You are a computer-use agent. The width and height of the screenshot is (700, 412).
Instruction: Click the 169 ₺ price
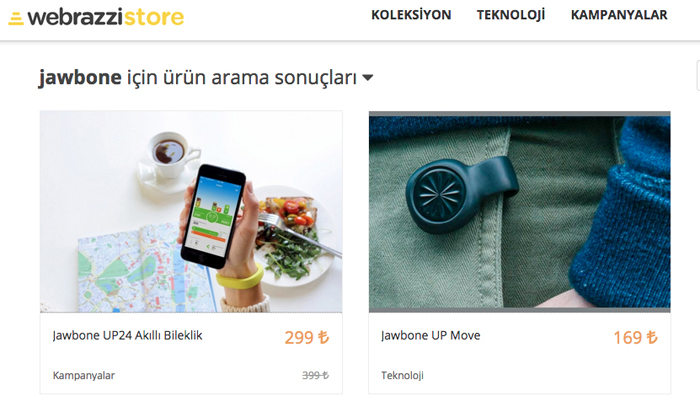pos(635,337)
